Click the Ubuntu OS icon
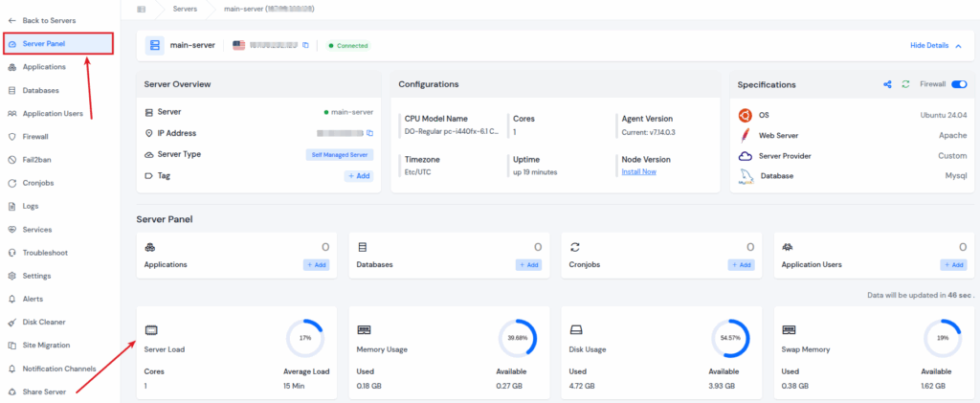The width and height of the screenshot is (980, 403). click(745, 115)
